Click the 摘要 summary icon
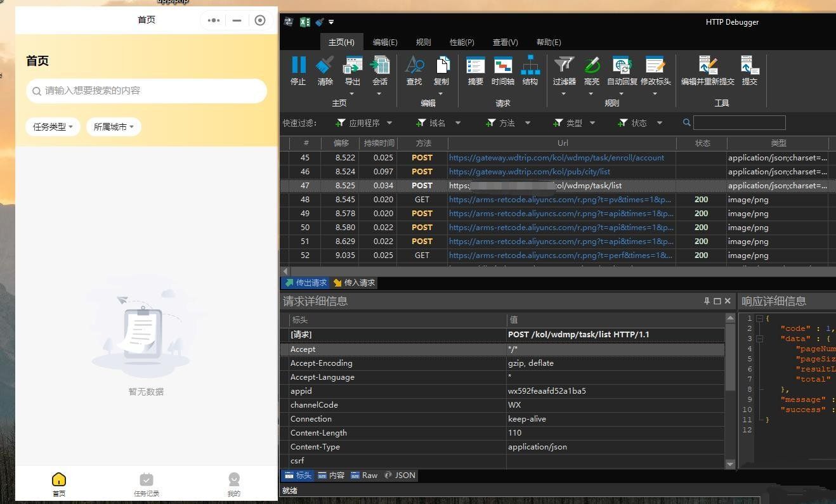836x504 pixels. point(474,70)
